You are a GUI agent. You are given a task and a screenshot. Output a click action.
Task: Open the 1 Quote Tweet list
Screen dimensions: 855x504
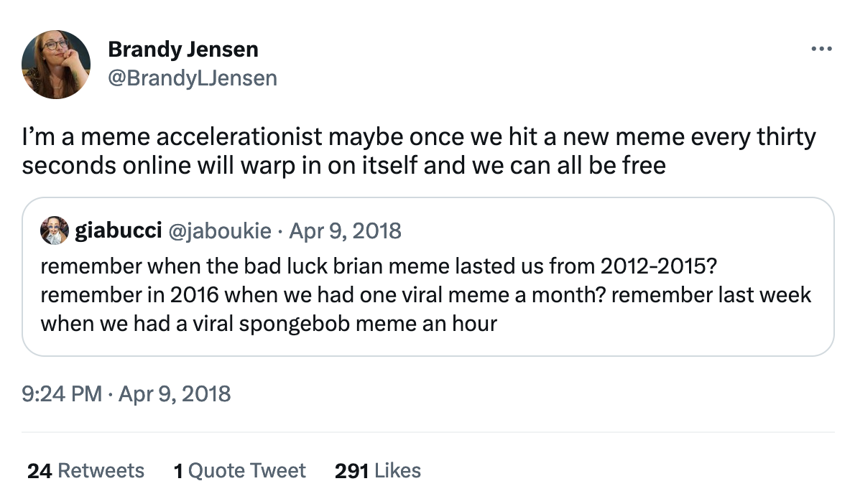(239, 471)
